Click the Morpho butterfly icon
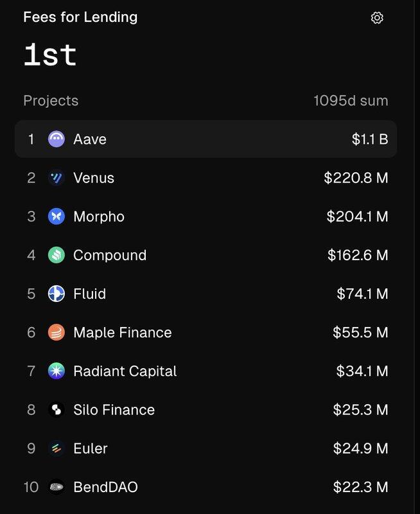This screenshot has width=420, height=514. pos(57,217)
